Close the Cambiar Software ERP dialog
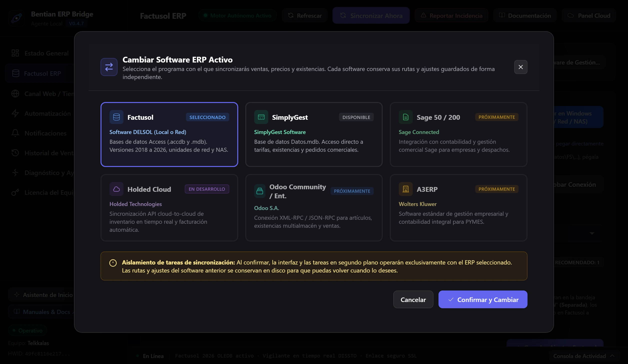Viewport: 628px width, 364px height. (520, 67)
